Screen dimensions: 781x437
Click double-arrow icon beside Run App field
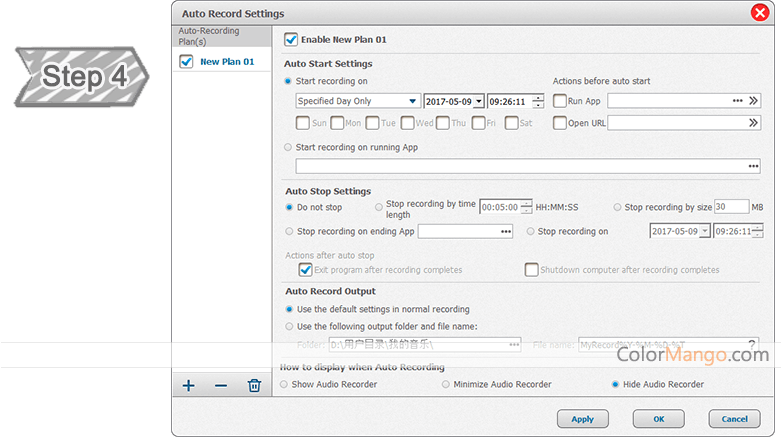[x=753, y=101]
